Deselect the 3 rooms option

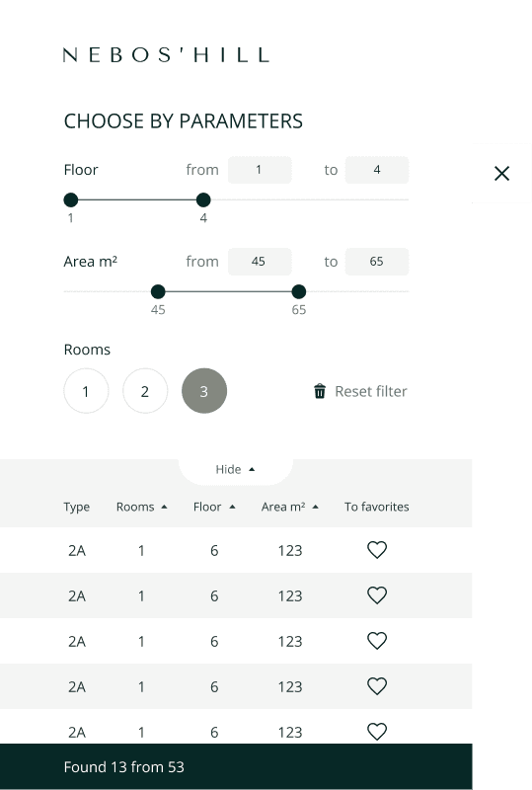[x=204, y=391]
